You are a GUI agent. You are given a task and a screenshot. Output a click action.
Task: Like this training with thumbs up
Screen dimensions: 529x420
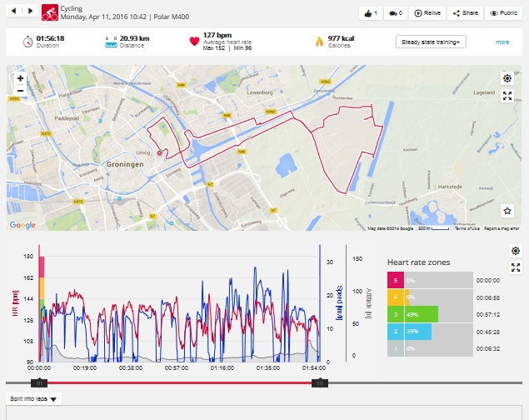pyautogui.click(x=372, y=13)
